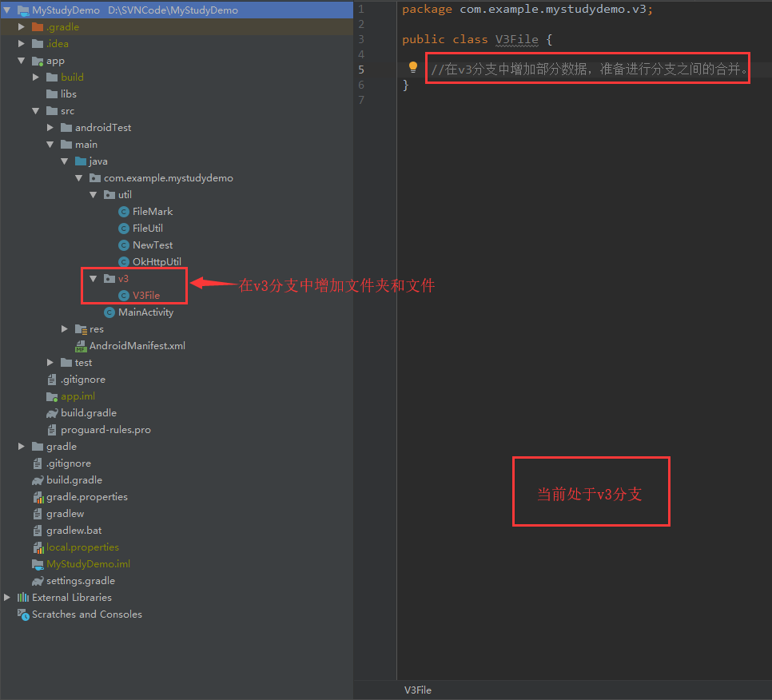The height and width of the screenshot is (700, 772).
Task: Click the app build.gradle elephant icon
Action: (52, 413)
